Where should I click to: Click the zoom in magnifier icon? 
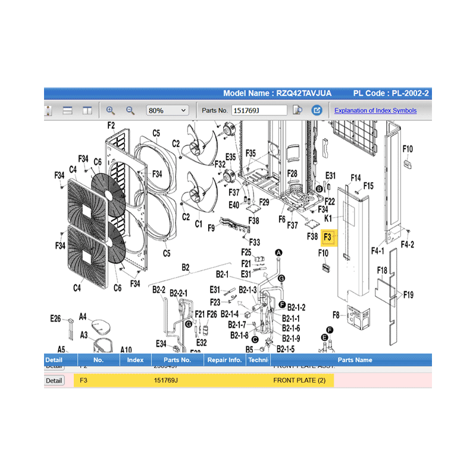tap(111, 111)
